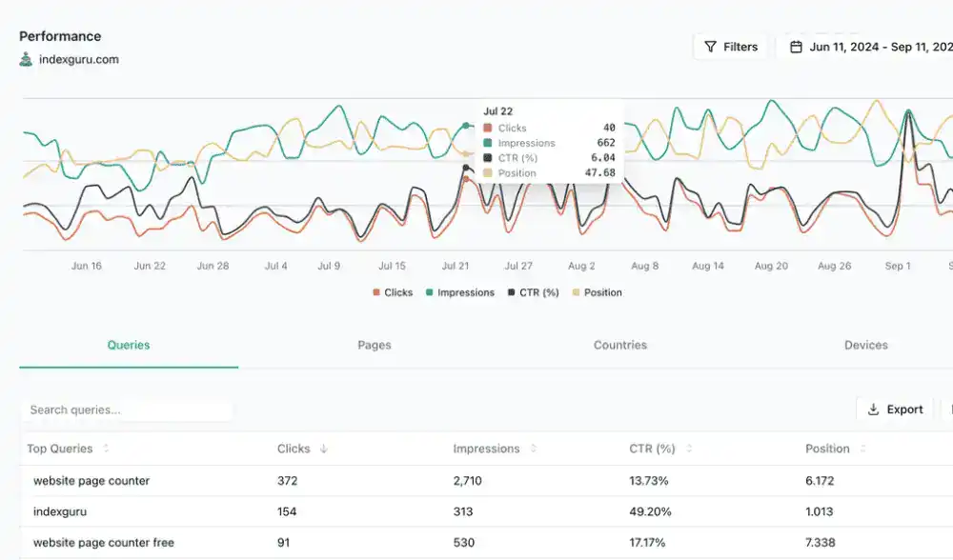Image resolution: width=953 pixels, height=560 pixels.
Task: Click the indexguru.com site logo icon
Action: click(x=26, y=59)
